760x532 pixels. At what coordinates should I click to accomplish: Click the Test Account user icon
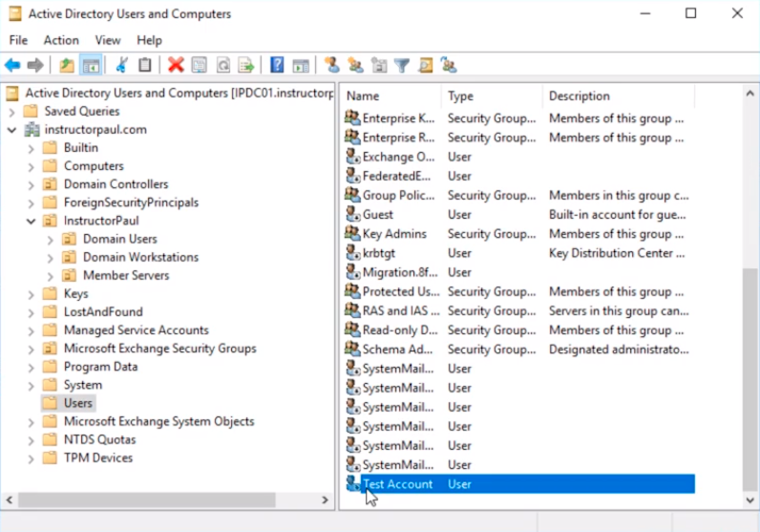353,483
